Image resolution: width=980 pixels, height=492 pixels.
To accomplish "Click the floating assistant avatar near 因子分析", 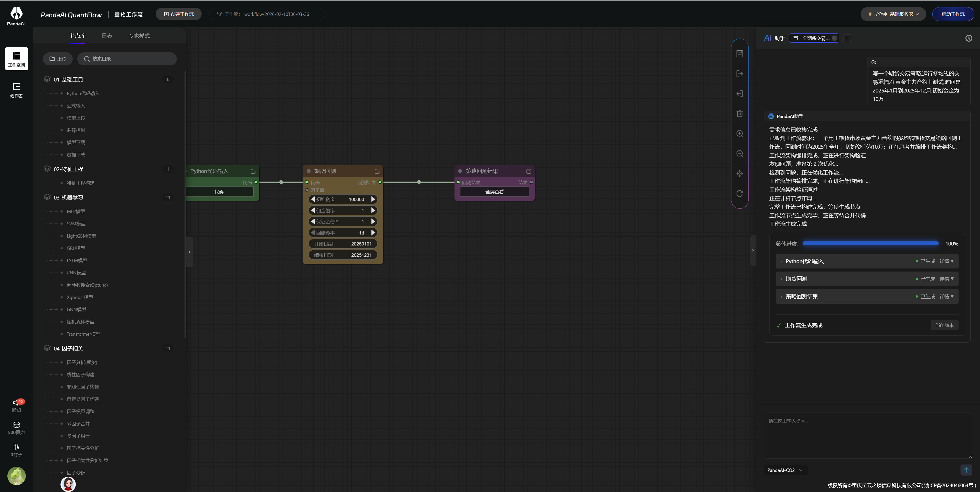I will pos(68,484).
